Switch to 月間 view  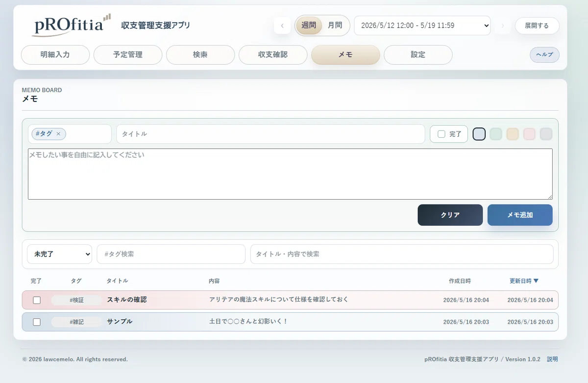click(335, 26)
